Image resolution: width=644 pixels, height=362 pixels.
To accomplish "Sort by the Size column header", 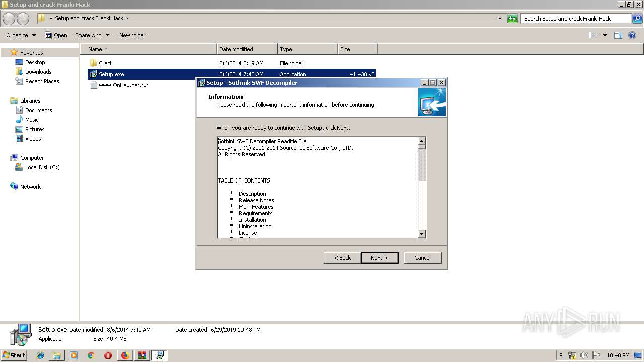I will pyautogui.click(x=358, y=49).
